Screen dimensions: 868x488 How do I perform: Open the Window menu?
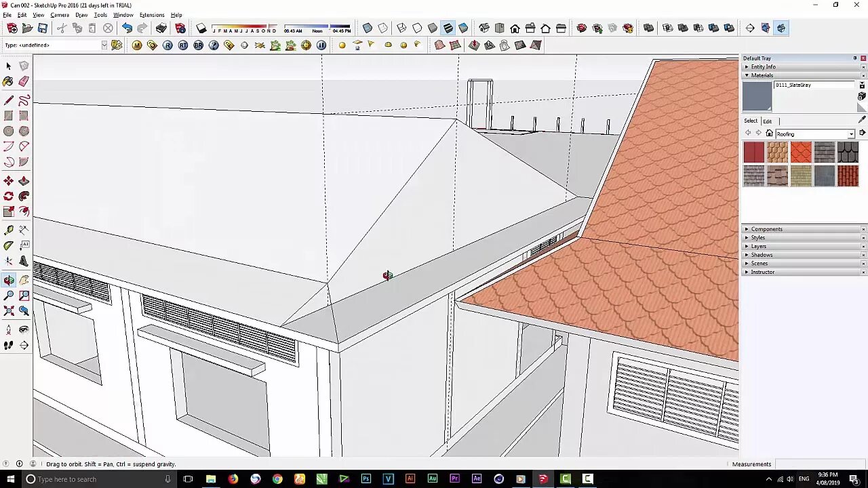click(123, 15)
